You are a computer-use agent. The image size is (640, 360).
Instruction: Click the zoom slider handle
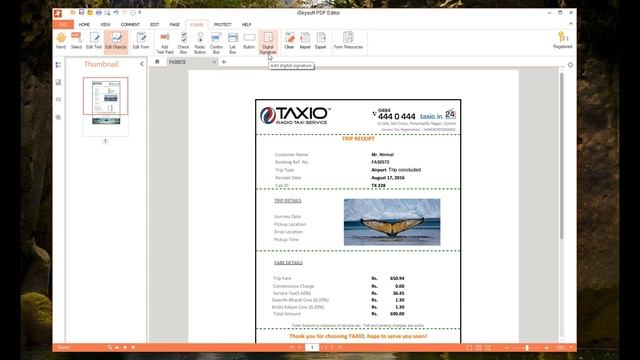tap(527, 347)
